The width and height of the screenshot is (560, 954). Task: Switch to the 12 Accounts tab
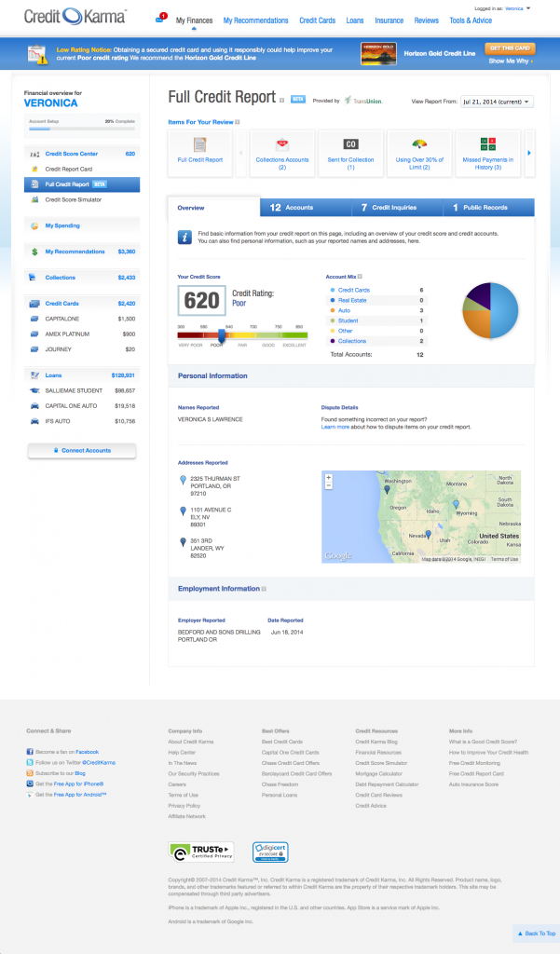[x=306, y=208]
